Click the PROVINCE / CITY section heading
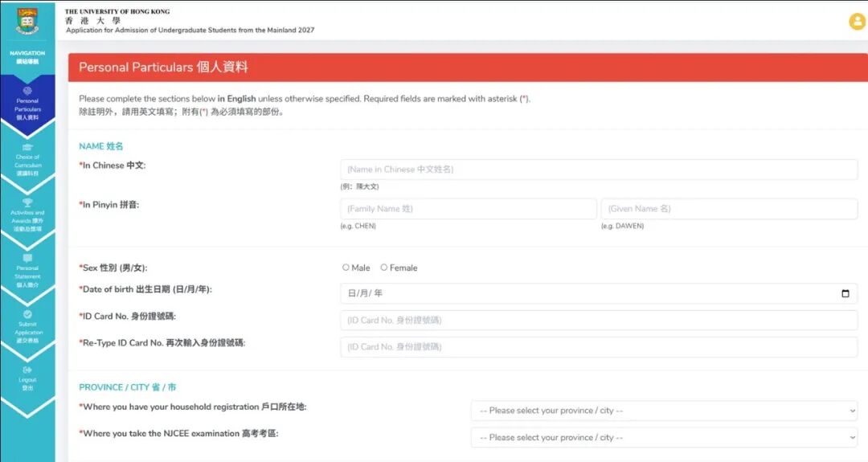This screenshot has width=868, height=462. click(x=127, y=387)
